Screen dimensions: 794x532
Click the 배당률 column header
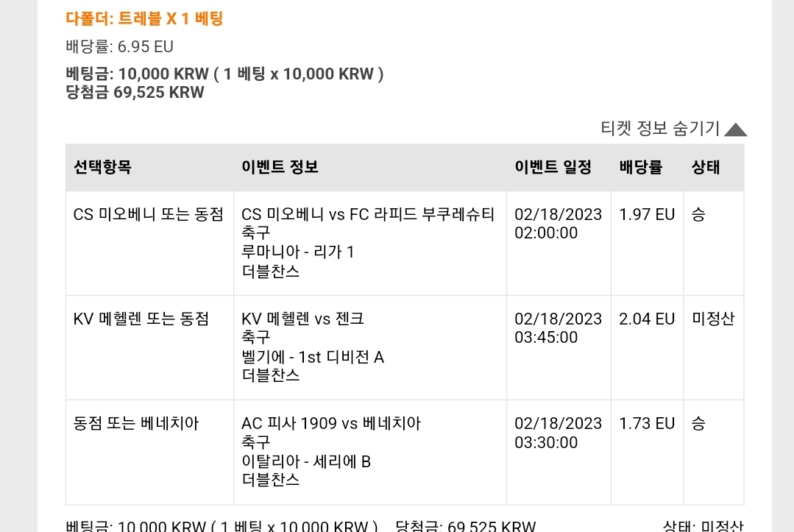click(640, 167)
